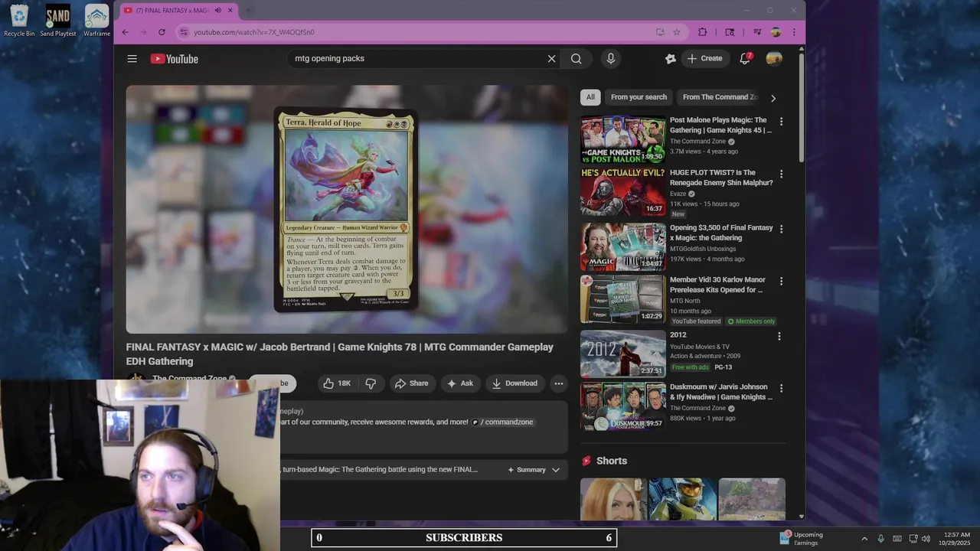980x551 pixels.
Task: Open site information icon in address bar
Action: pos(183,32)
